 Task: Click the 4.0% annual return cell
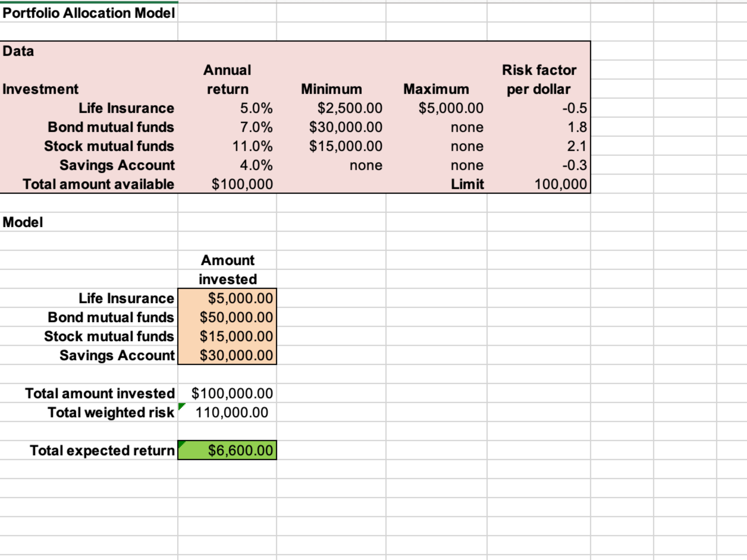(227, 165)
